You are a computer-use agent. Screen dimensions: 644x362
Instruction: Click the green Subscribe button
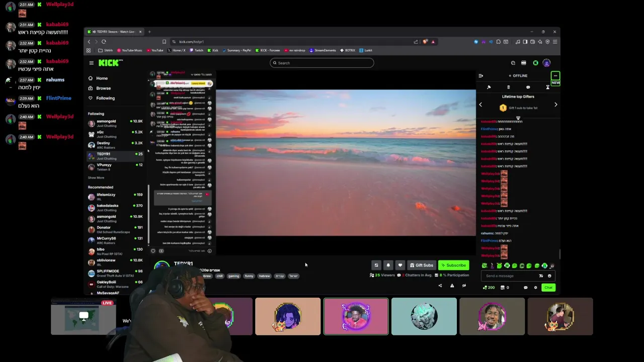pos(453,265)
